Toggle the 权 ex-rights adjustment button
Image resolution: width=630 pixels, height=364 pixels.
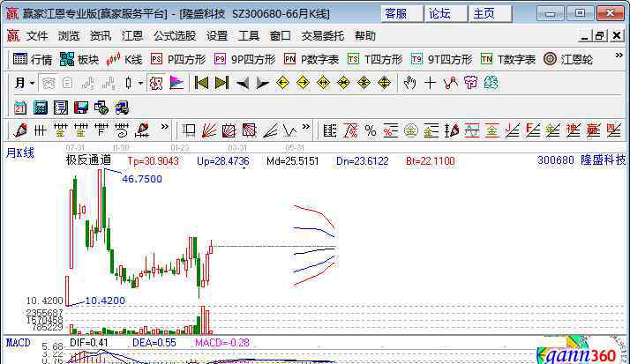pyautogui.click(x=156, y=84)
